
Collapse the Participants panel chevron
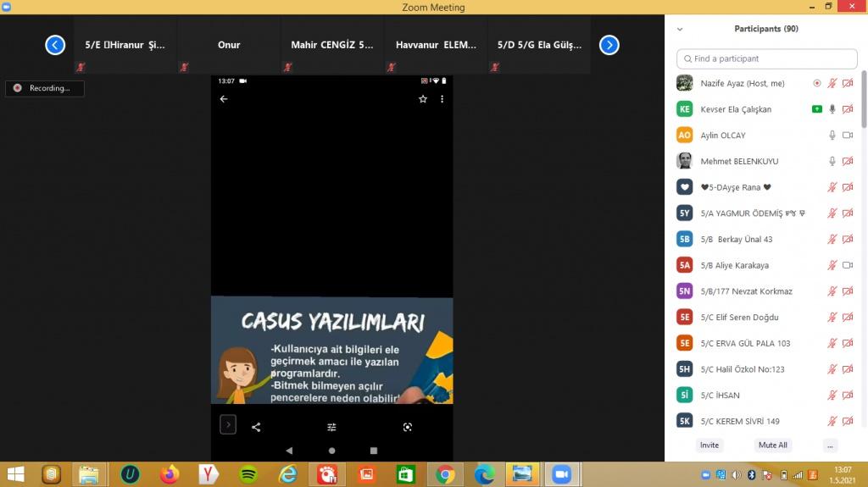680,29
